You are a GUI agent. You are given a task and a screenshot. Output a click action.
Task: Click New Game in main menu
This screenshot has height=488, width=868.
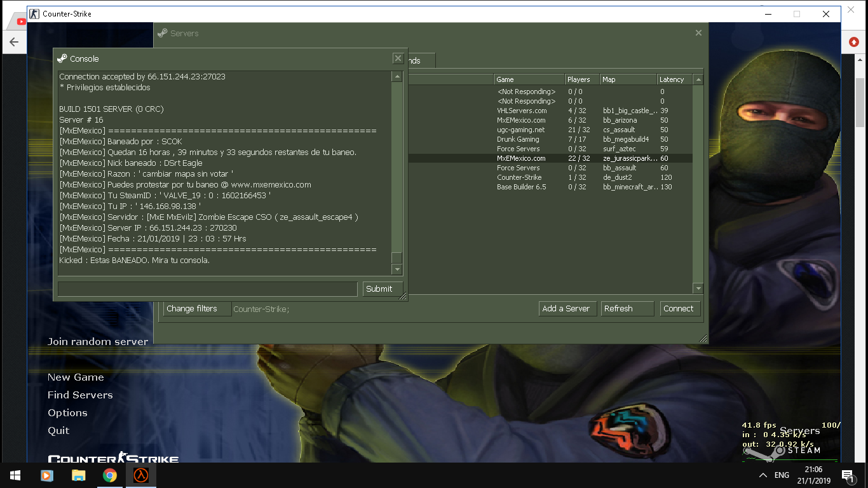pyautogui.click(x=76, y=377)
